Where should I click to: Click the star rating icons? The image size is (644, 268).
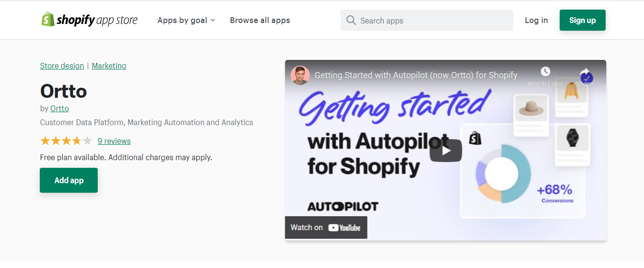click(66, 141)
